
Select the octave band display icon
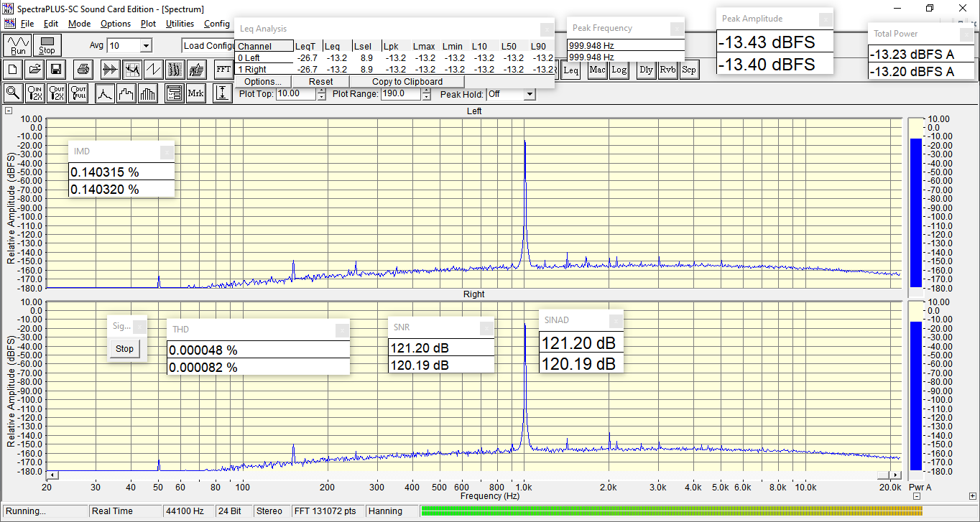(x=147, y=93)
